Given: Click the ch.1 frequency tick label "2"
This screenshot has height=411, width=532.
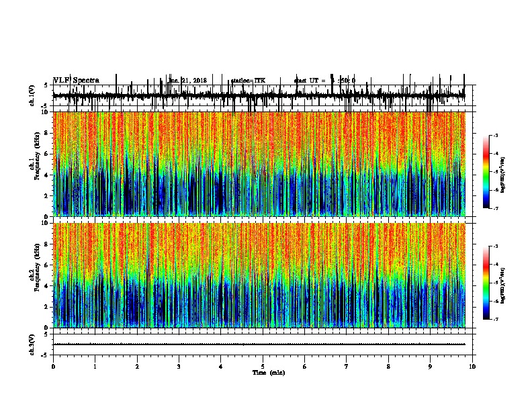Looking at the screenshot, I should click(x=47, y=195).
